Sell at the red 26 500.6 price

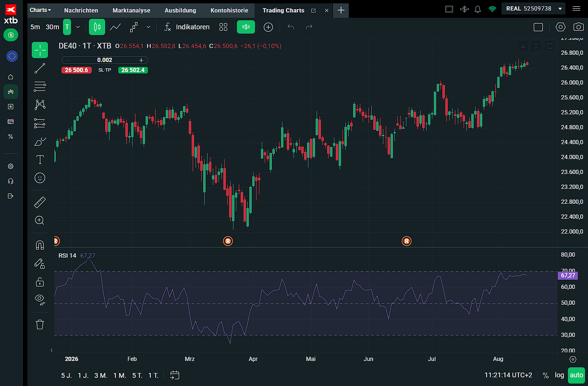point(76,70)
